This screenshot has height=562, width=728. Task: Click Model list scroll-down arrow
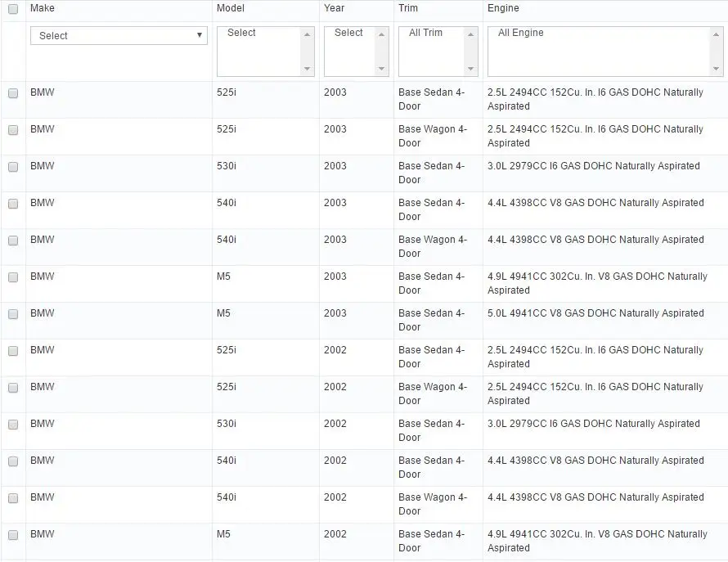(307, 69)
